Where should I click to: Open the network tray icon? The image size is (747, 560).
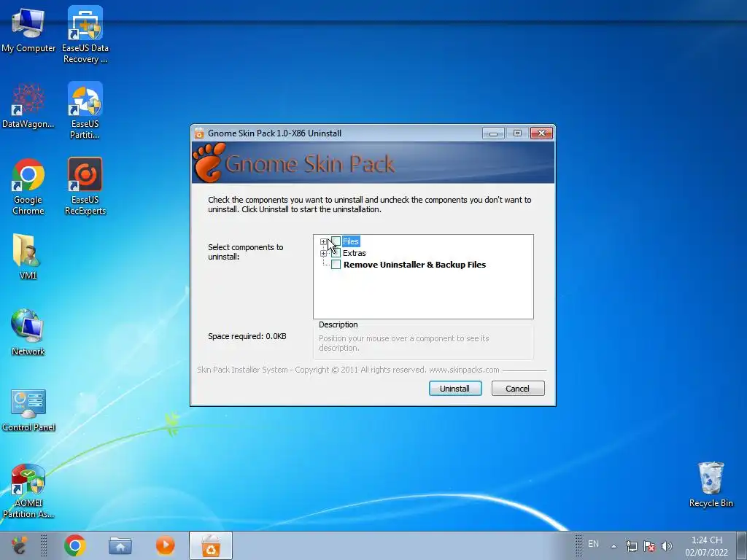click(631, 546)
